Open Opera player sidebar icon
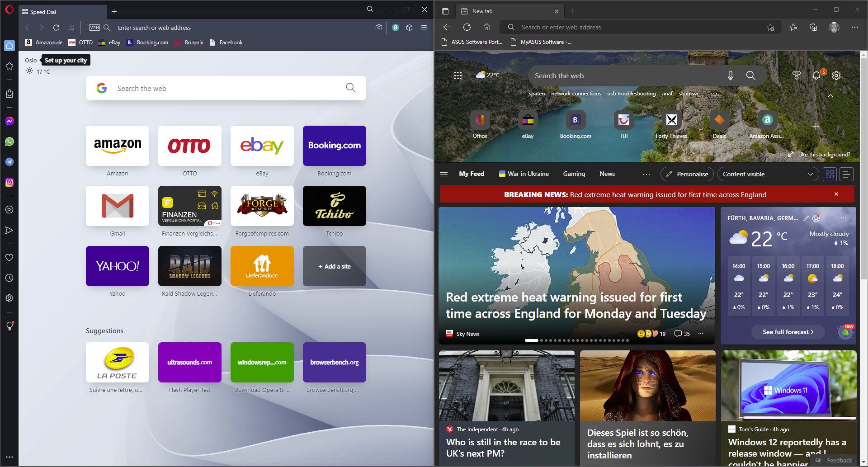The image size is (868, 467). (9, 210)
